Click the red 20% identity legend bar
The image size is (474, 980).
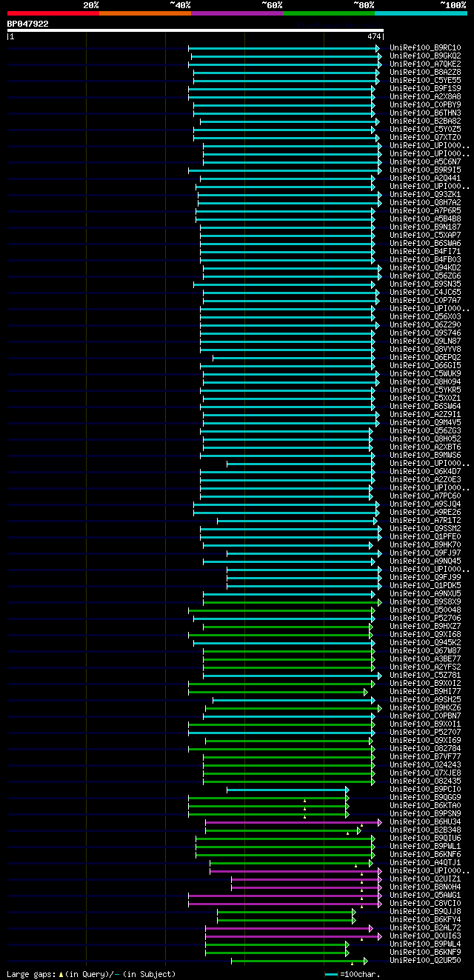pos(53,13)
